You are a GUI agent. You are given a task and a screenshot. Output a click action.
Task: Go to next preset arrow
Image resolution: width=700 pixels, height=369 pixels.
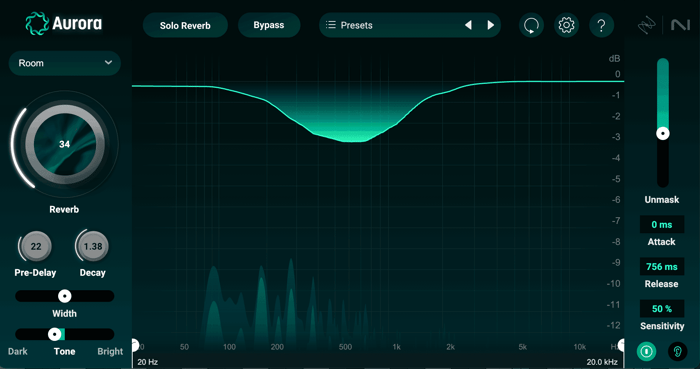click(x=491, y=25)
